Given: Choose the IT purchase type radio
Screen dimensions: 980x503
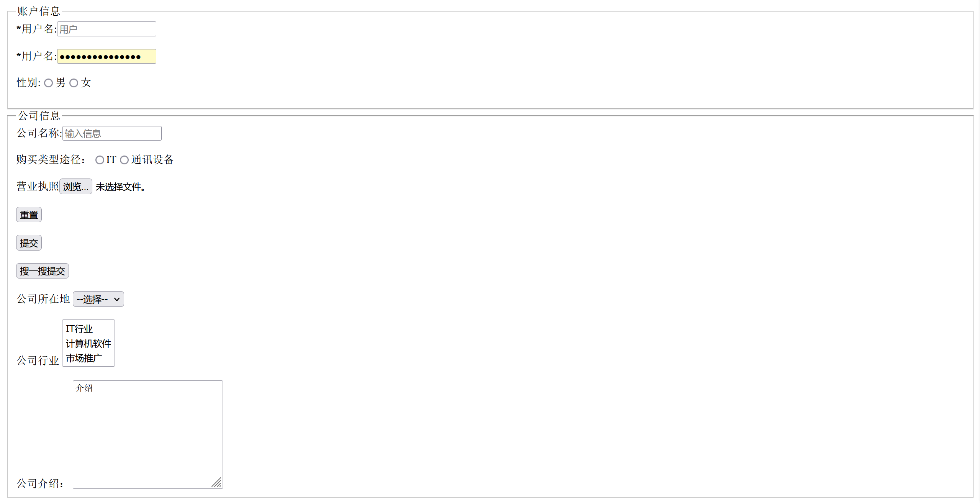Looking at the screenshot, I should click(100, 160).
